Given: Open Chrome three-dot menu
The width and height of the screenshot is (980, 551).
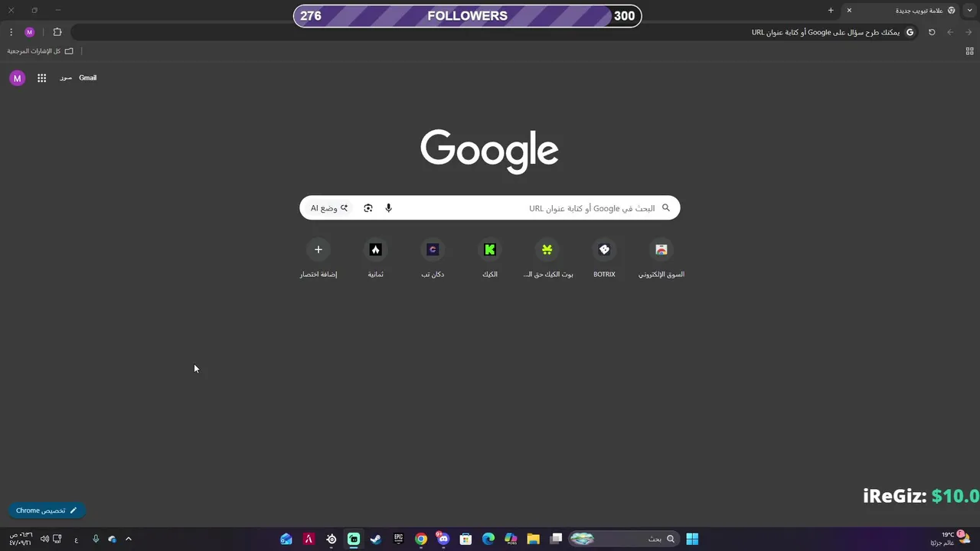Looking at the screenshot, I should pos(11,32).
